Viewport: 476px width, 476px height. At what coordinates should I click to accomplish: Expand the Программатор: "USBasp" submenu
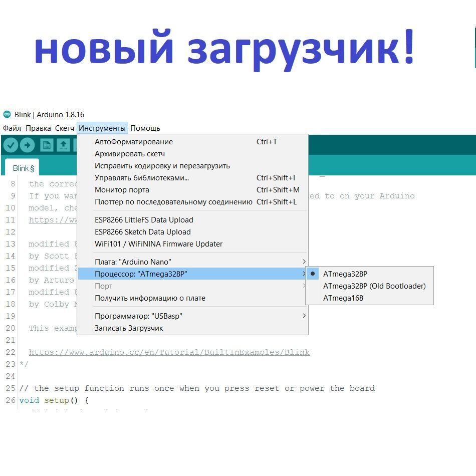193,316
